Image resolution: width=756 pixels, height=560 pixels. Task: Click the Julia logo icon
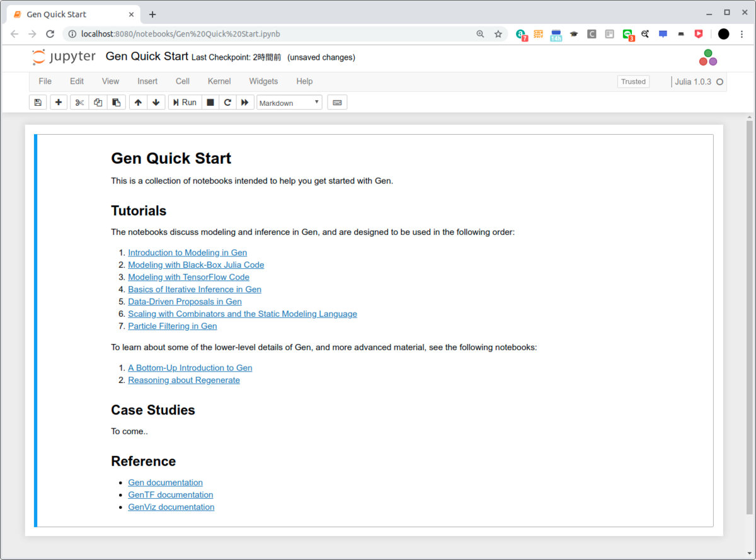point(708,57)
